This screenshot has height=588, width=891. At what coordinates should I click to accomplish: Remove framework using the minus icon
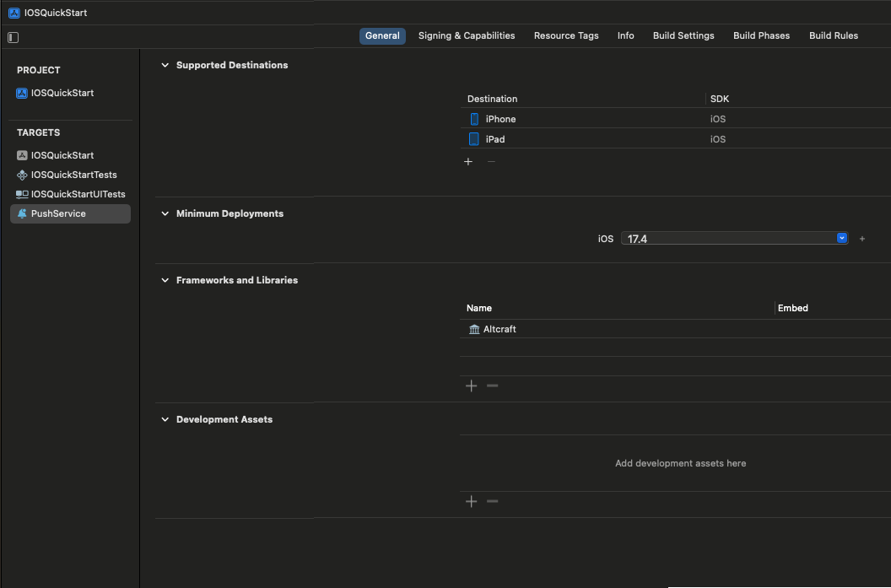[493, 386]
